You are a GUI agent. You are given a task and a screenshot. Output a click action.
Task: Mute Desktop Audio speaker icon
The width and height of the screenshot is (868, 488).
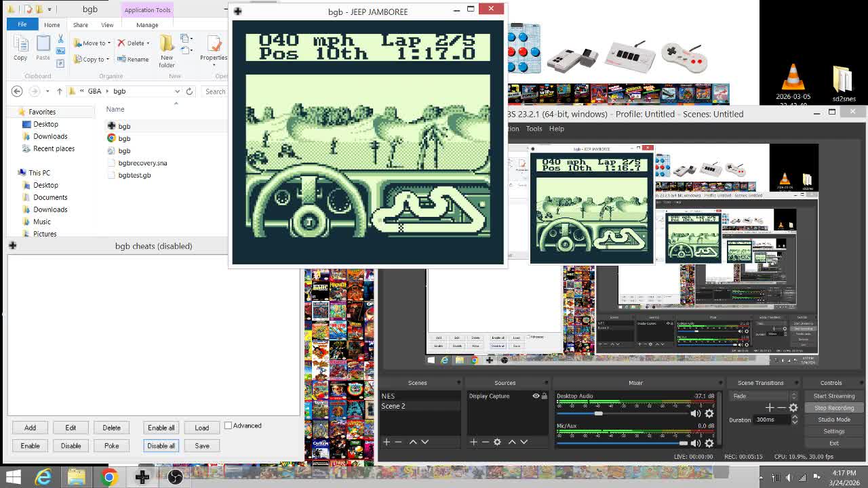tap(695, 413)
